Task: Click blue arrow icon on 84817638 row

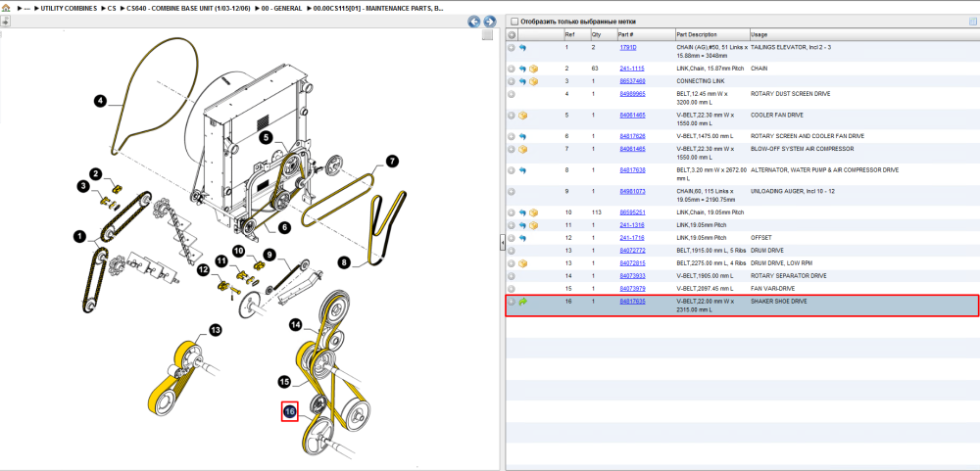Action: (x=522, y=170)
